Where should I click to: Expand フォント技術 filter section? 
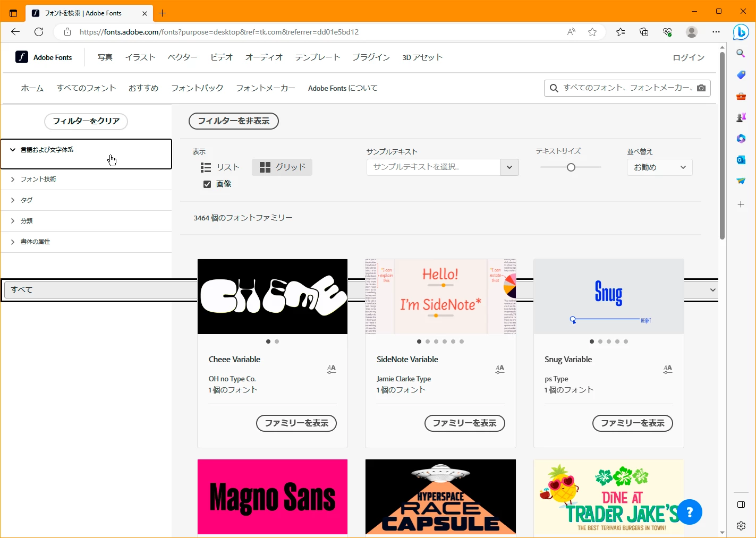pyautogui.click(x=86, y=179)
